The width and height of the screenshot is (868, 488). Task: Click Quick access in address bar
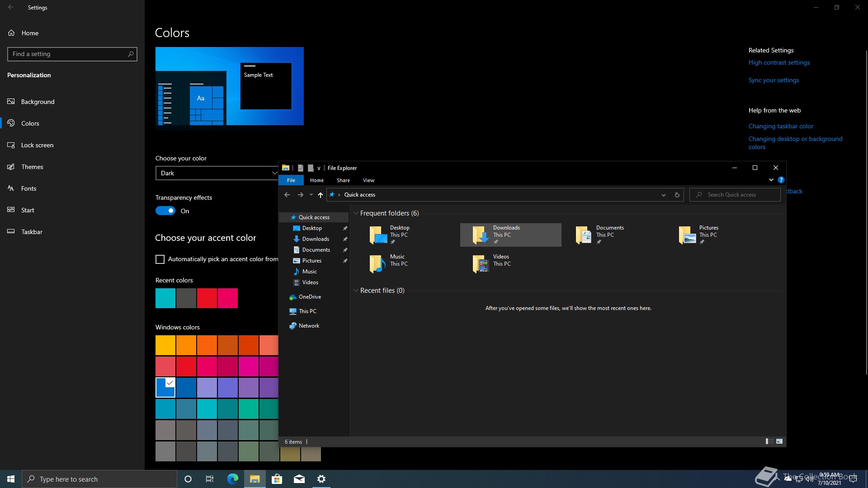click(359, 195)
